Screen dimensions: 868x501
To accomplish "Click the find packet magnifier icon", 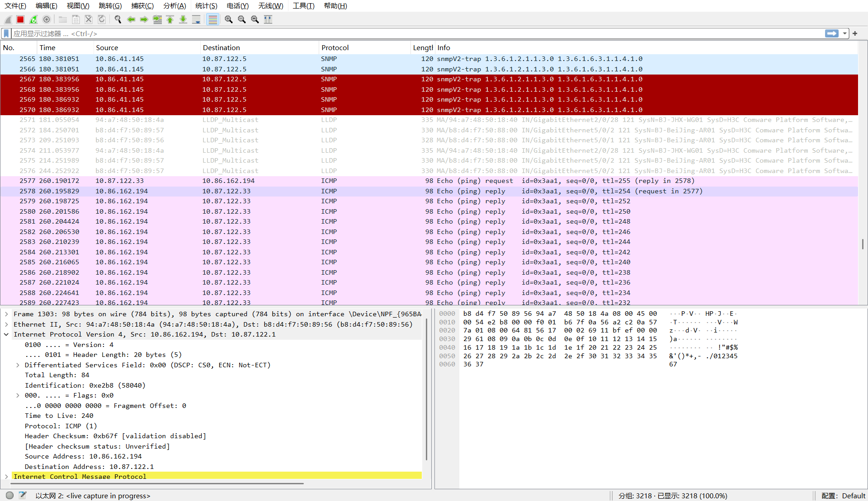I will (x=118, y=19).
